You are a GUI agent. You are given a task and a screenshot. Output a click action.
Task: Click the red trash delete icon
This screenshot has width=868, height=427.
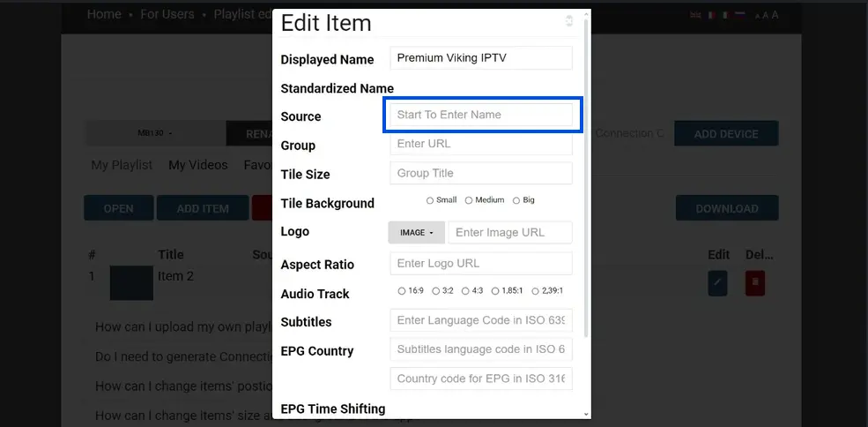click(x=755, y=283)
